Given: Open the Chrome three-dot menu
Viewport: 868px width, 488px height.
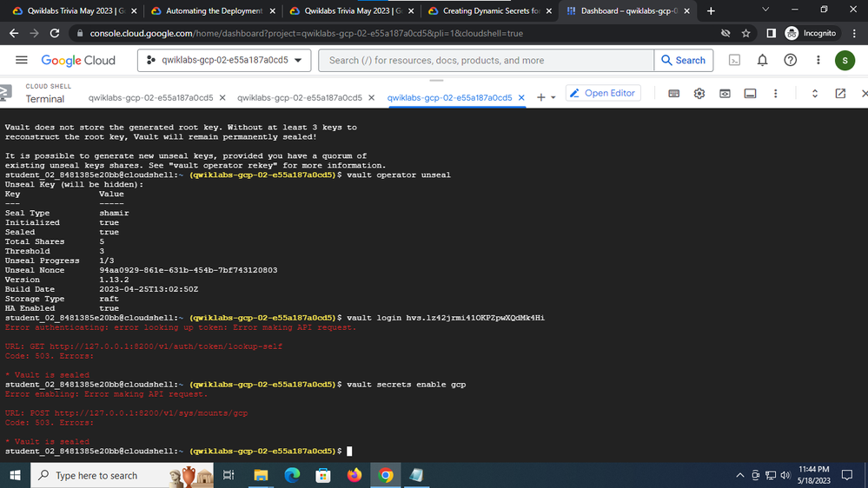Looking at the screenshot, I should (855, 33).
